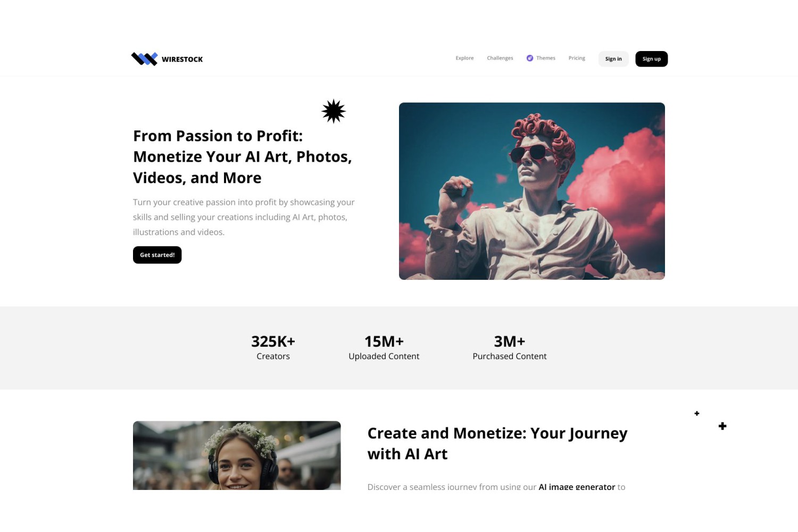Click the black Sign up button

point(652,59)
